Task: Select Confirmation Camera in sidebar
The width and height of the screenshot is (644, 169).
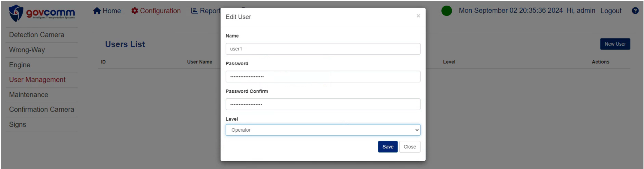Action: 41,109
